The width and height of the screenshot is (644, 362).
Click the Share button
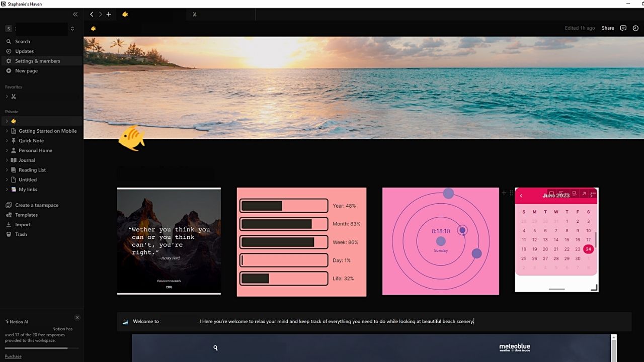[607, 28]
